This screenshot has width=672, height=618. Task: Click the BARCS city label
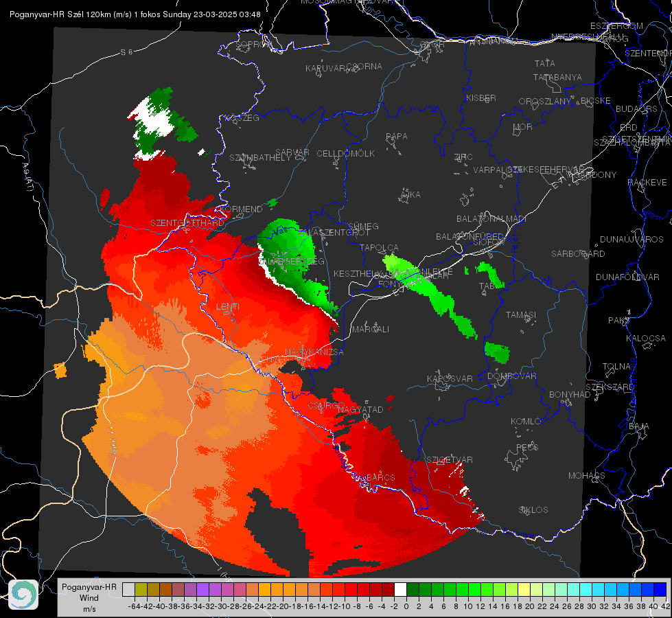click(380, 477)
